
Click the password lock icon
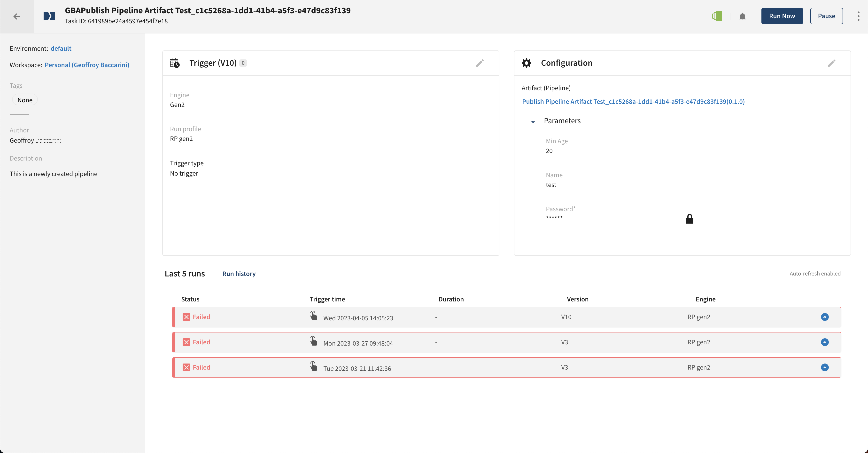[690, 217]
